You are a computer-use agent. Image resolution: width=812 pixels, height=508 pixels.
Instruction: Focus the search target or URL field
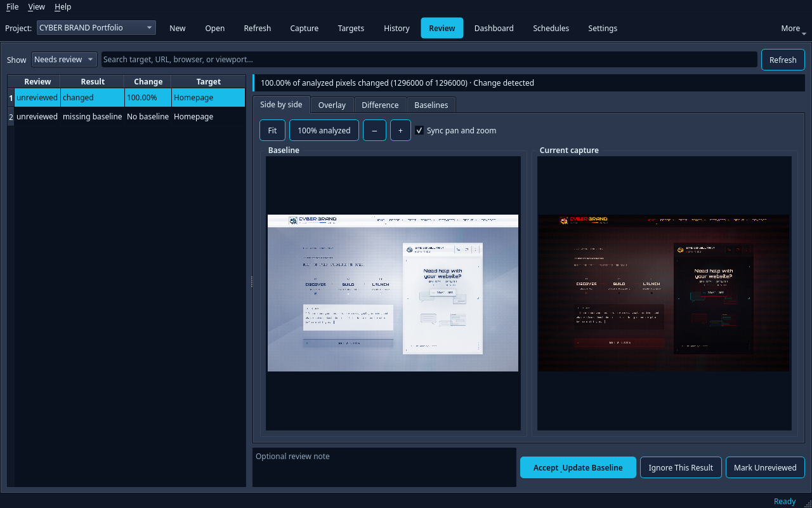click(429, 59)
